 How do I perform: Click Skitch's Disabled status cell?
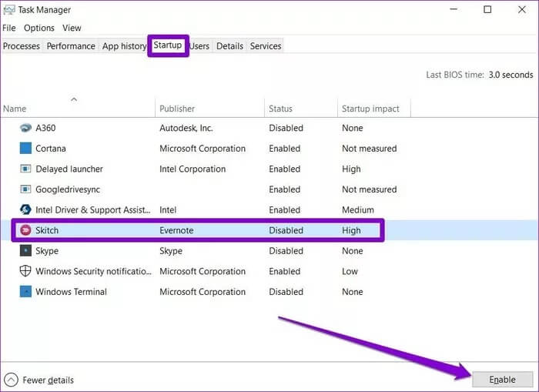point(286,230)
